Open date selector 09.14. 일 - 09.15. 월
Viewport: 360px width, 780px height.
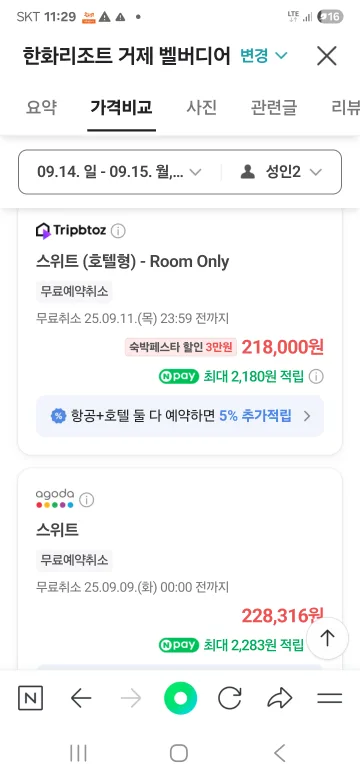(119, 172)
